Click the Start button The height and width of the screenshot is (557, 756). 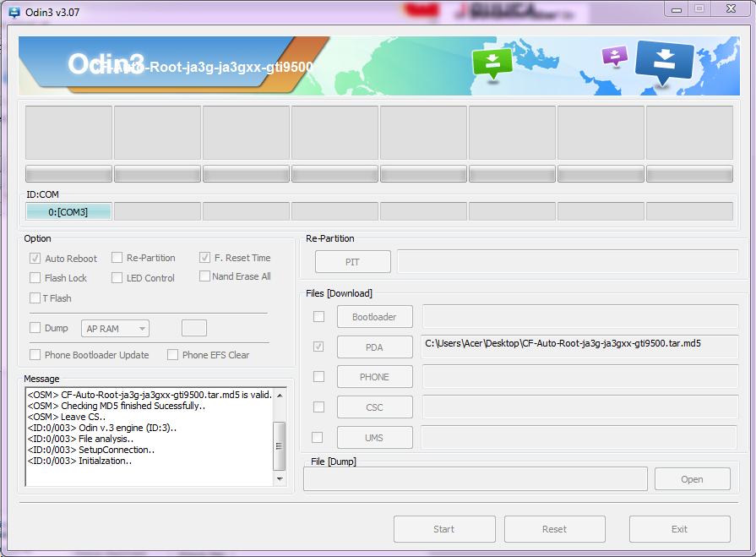444,529
